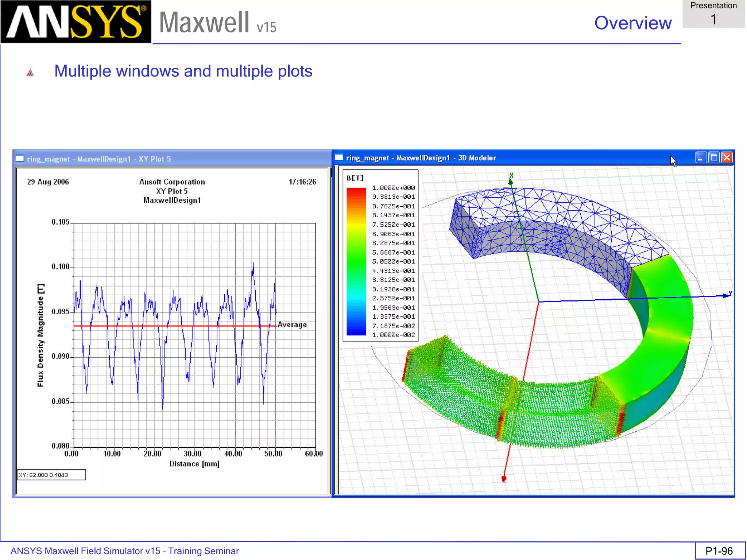Image resolution: width=747 pixels, height=560 pixels.
Task: Click the 0.080 y-axis tick label
Action: pyautogui.click(x=60, y=446)
